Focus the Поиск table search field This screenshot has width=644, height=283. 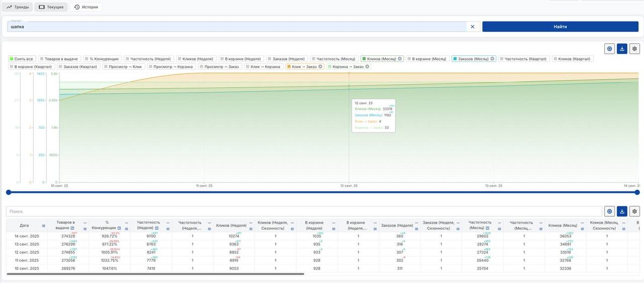[x=304, y=212]
